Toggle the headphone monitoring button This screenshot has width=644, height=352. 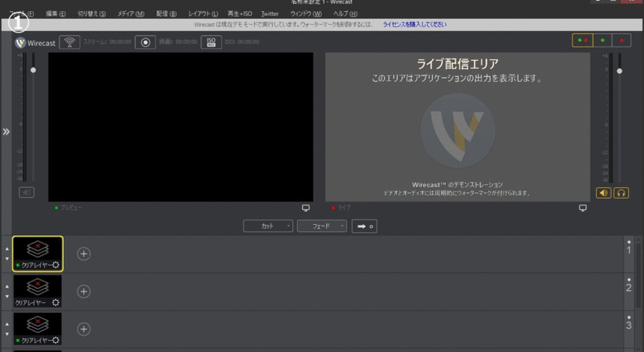621,193
